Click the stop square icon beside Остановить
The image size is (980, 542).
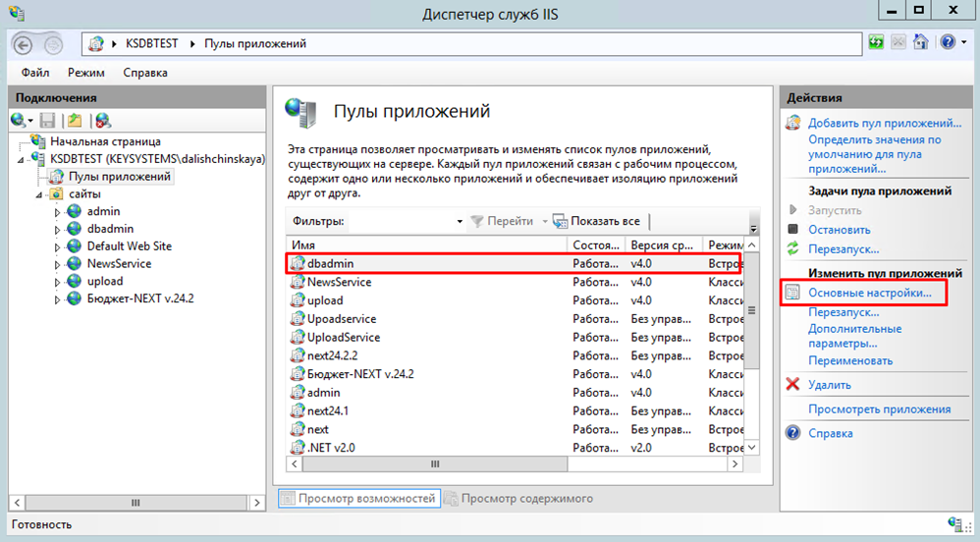point(792,229)
